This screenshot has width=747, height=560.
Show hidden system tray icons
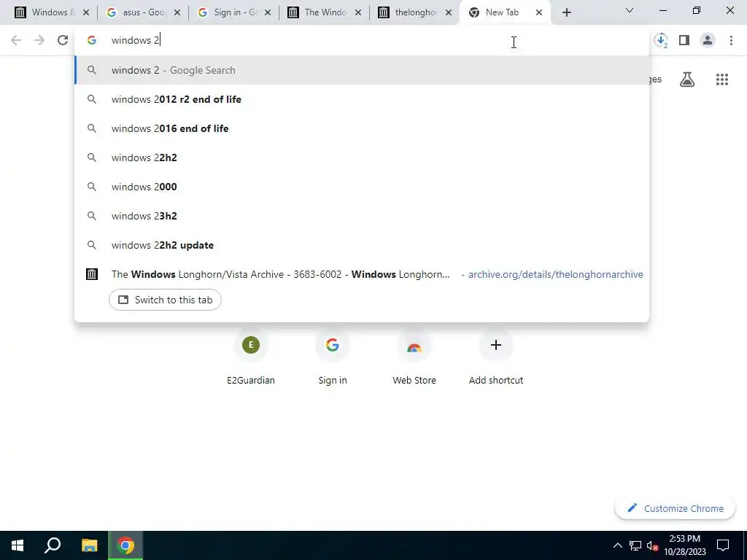[617, 545]
